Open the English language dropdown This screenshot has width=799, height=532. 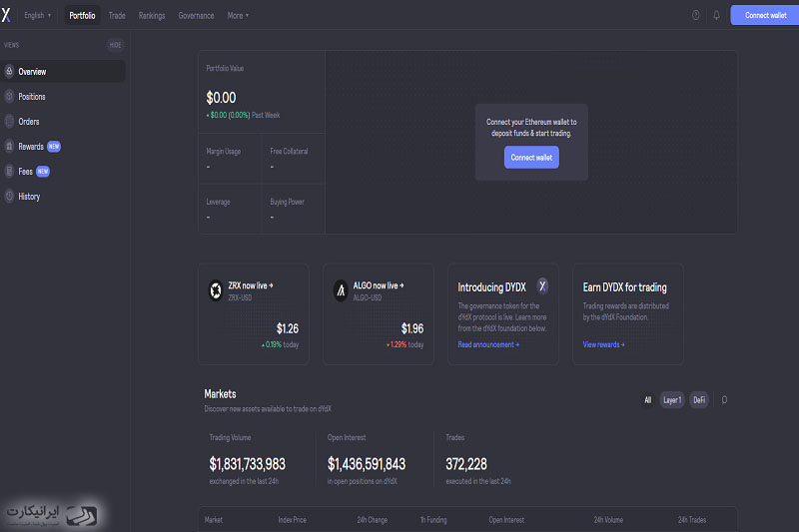coord(38,15)
